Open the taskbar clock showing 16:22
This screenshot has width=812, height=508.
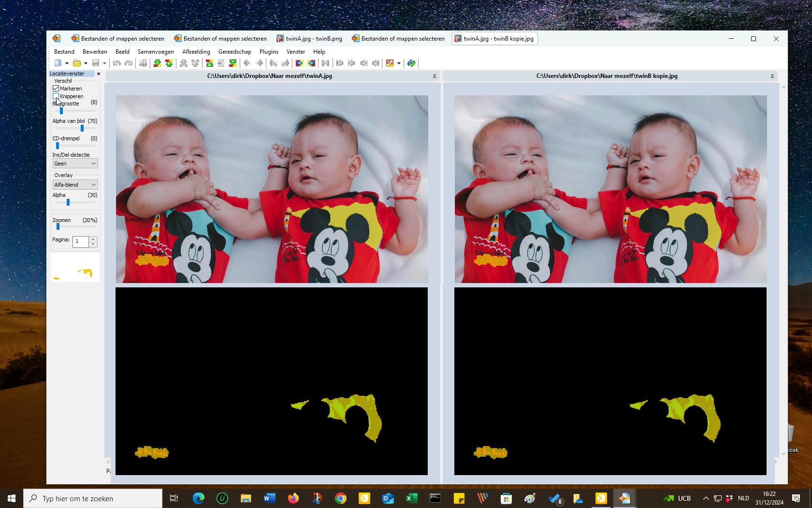pos(769,498)
